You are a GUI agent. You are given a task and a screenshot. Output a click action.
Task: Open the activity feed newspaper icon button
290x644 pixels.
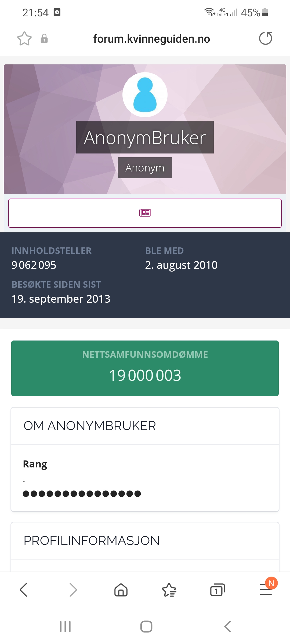click(x=145, y=213)
